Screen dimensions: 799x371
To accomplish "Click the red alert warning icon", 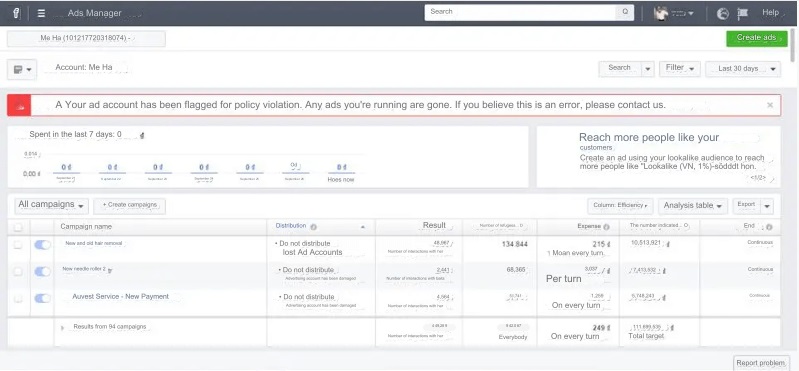I will 19,105.
